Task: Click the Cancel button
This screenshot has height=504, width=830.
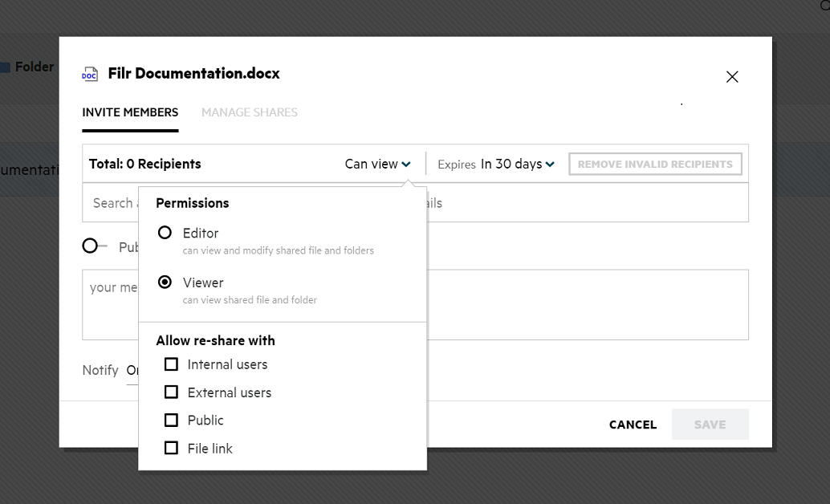Action: pyautogui.click(x=633, y=425)
